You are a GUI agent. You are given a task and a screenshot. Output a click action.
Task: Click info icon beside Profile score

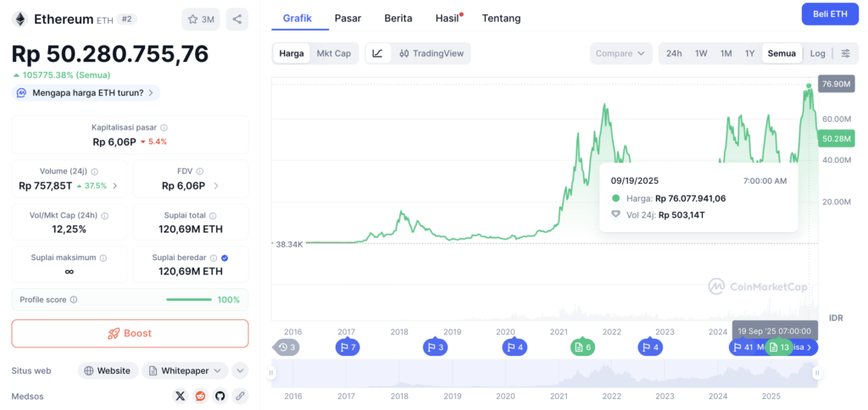click(74, 300)
